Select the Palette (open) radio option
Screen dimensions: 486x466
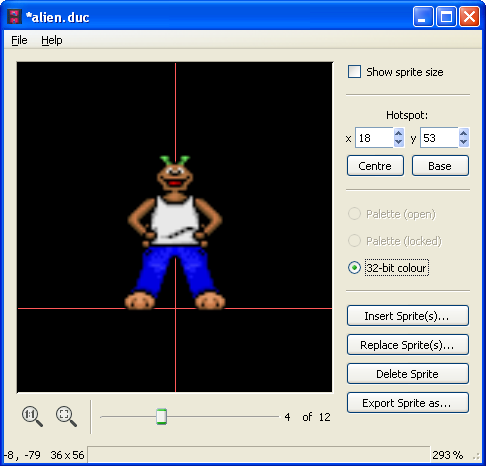tap(354, 214)
